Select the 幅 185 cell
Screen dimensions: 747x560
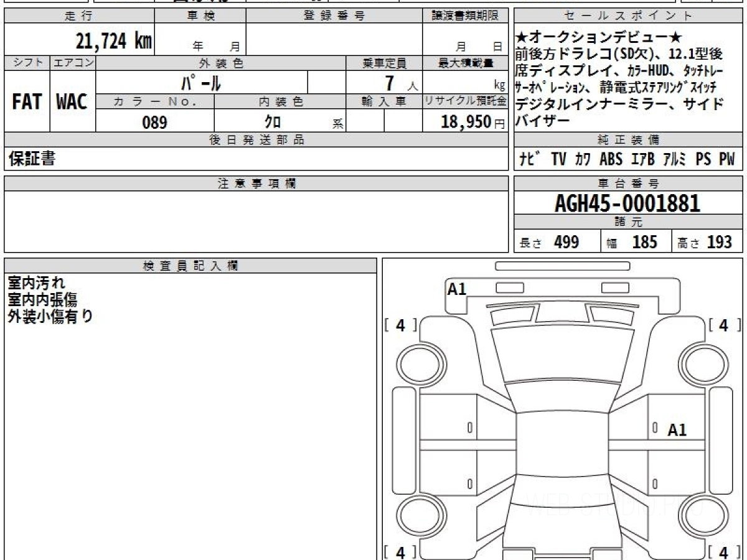[637, 242]
